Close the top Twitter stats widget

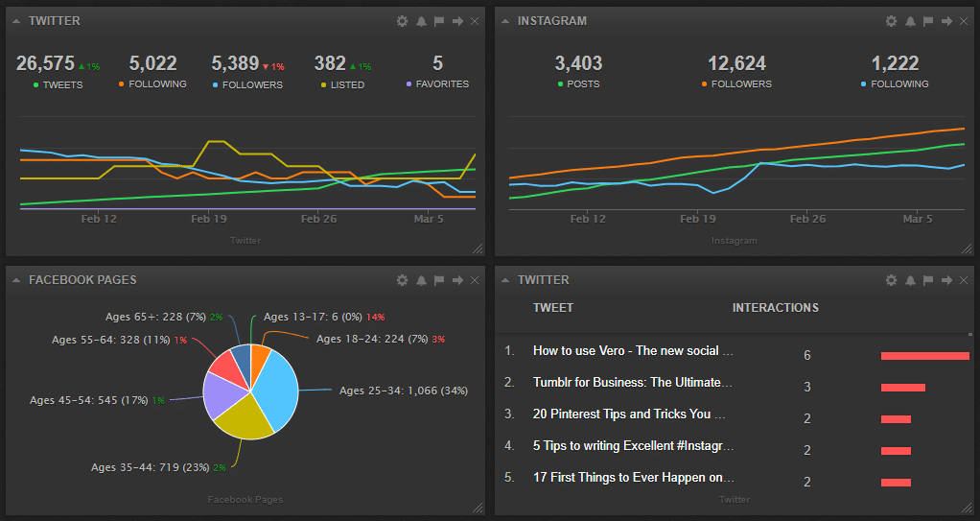(x=475, y=21)
